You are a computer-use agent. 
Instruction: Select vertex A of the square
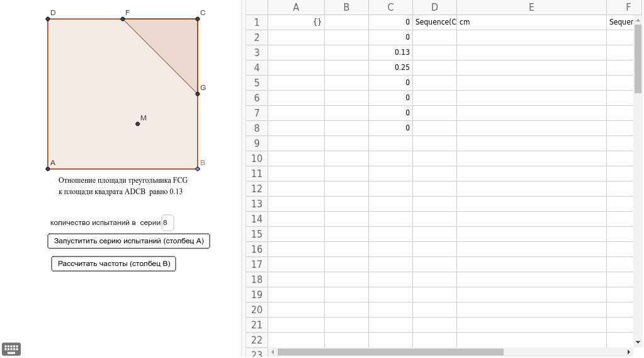(48, 169)
